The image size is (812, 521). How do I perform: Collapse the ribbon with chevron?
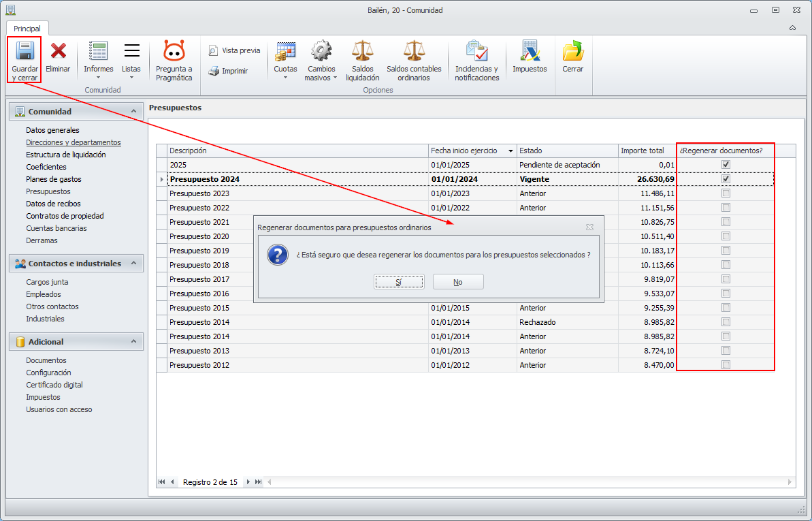pos(793,28)
